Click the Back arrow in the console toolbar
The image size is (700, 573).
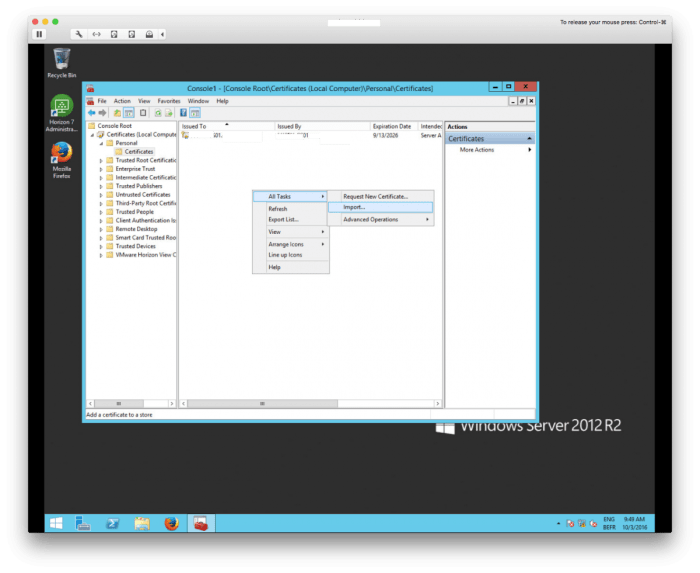coord(92,113)
